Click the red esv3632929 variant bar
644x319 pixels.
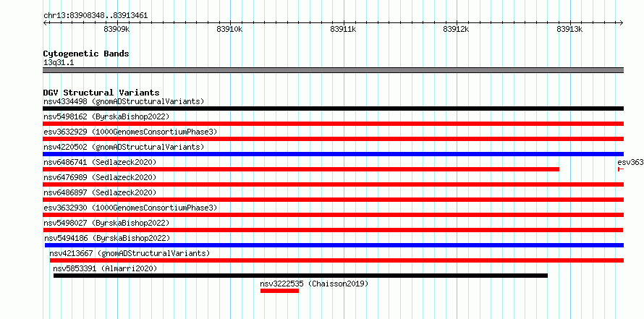[333, 139]
